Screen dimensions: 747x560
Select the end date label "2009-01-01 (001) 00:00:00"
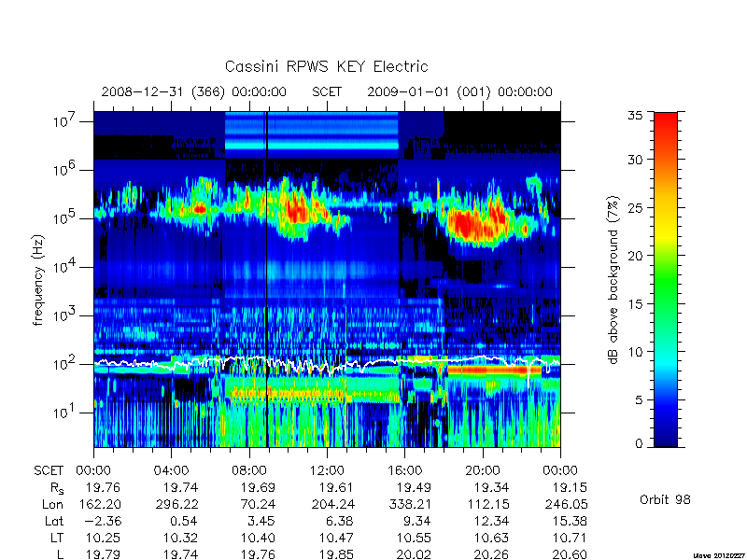tap(459, 91)
